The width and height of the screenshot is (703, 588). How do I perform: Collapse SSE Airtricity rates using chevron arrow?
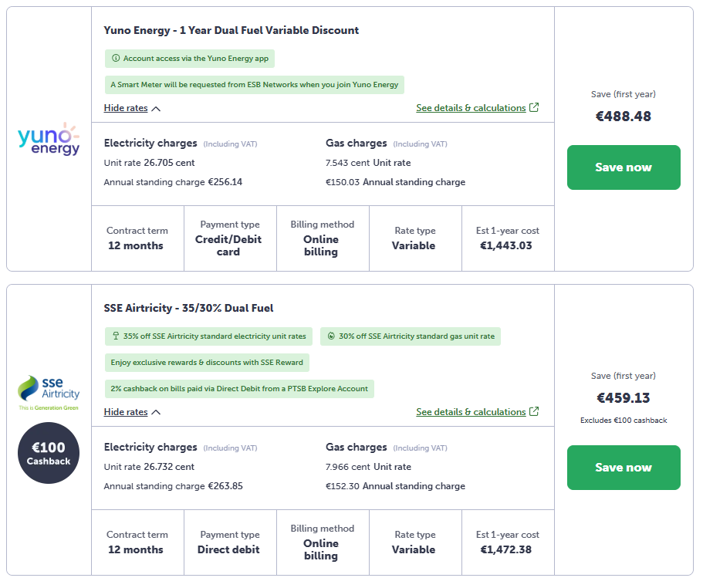156,413
